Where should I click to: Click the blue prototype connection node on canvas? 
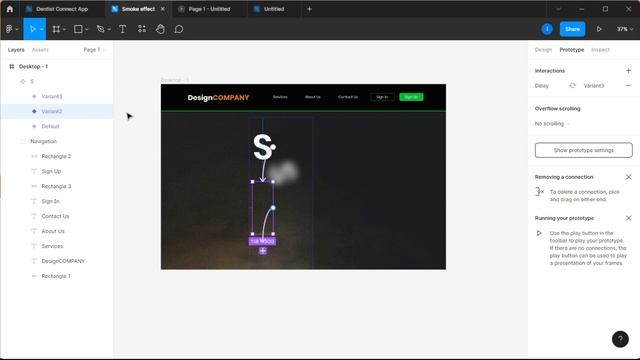pos(273,208)
